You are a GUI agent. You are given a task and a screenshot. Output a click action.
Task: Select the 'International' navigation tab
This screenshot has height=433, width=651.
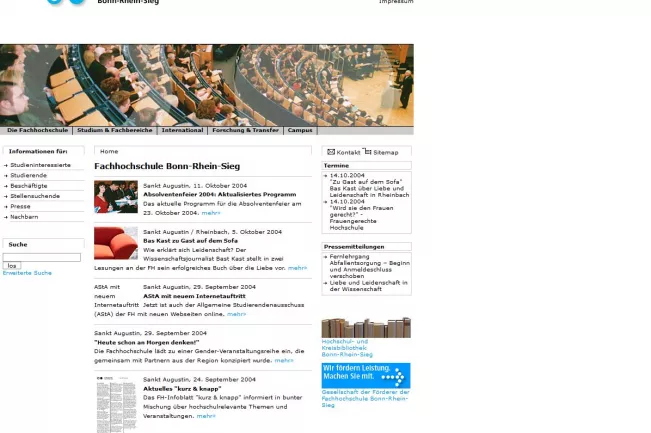tap(182, 130)
